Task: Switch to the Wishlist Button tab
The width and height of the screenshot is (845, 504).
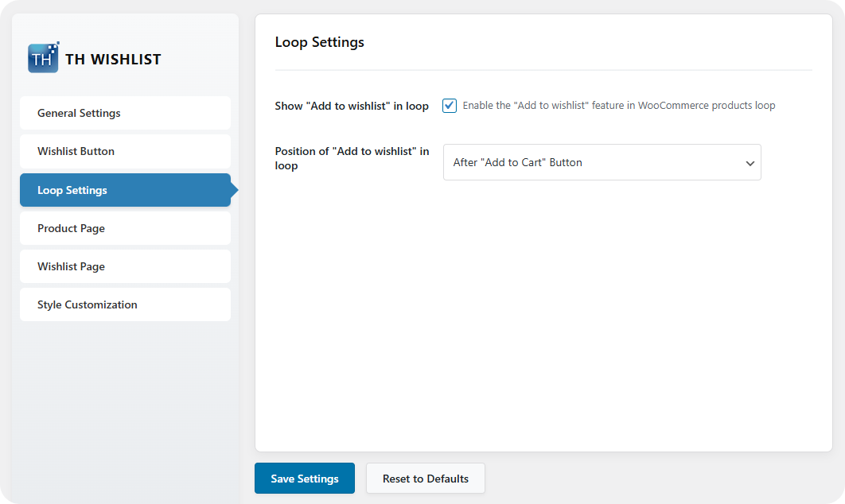Action: click(x=125, y=151)
